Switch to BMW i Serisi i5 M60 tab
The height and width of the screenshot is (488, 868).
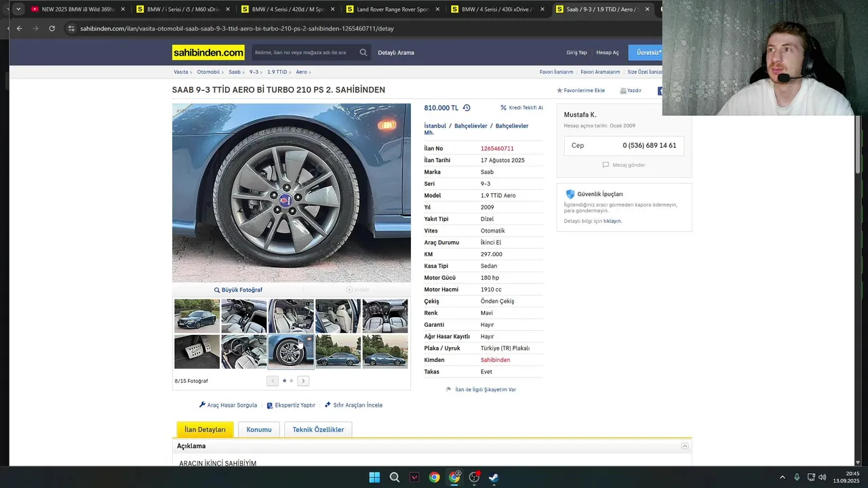[183, 9]
